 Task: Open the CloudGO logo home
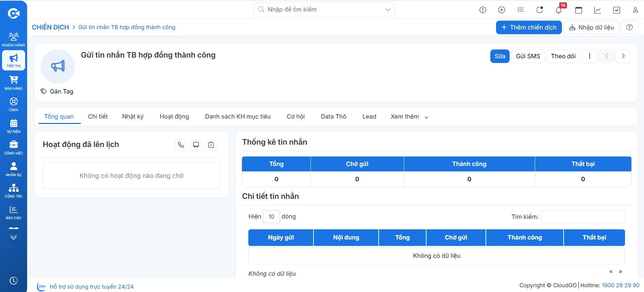(x=14, y=13)
